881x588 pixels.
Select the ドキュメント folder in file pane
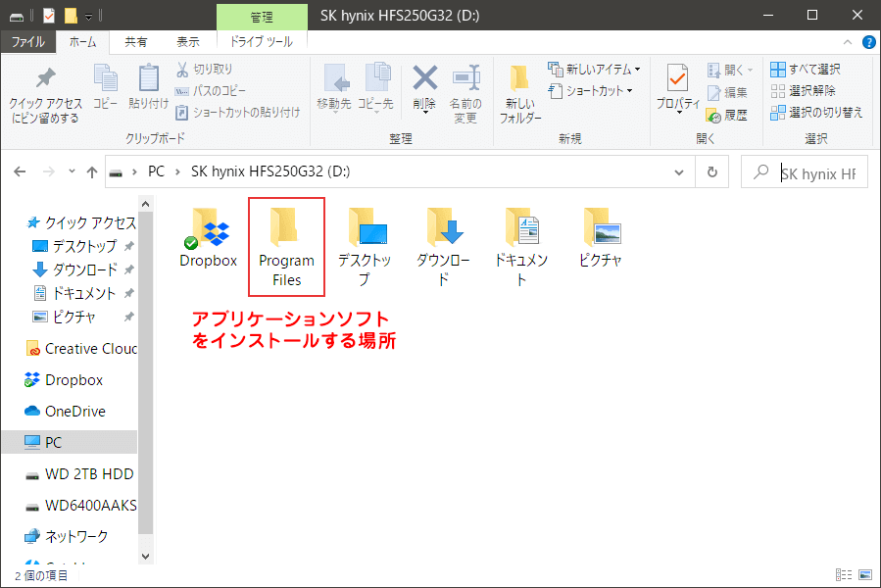(x=521, y=247)
